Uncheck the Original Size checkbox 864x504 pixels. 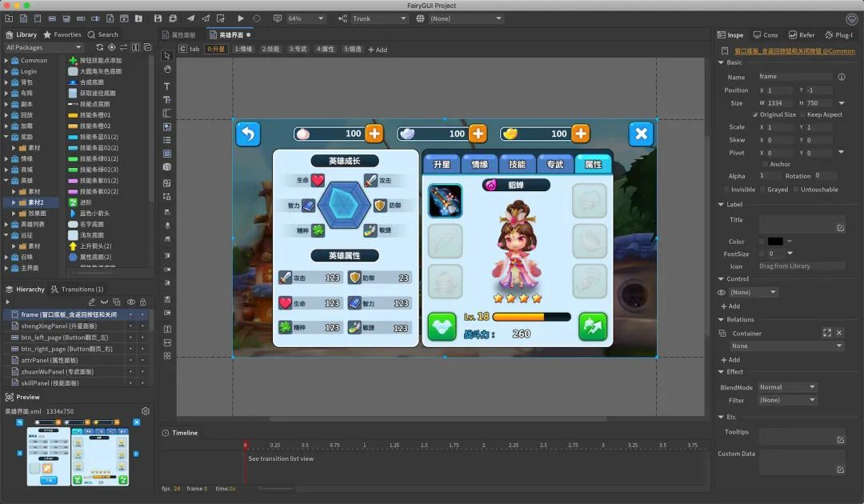pos(755,114)
